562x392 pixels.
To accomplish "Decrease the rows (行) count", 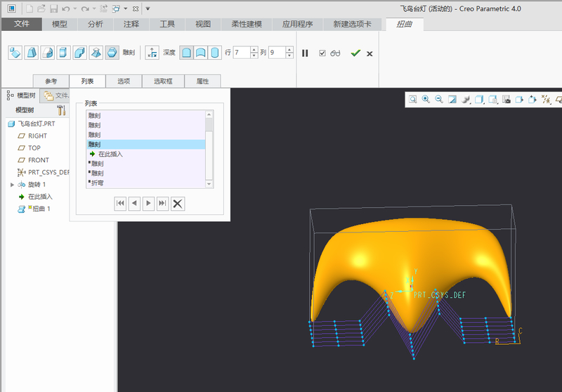I will click(254, 55).
